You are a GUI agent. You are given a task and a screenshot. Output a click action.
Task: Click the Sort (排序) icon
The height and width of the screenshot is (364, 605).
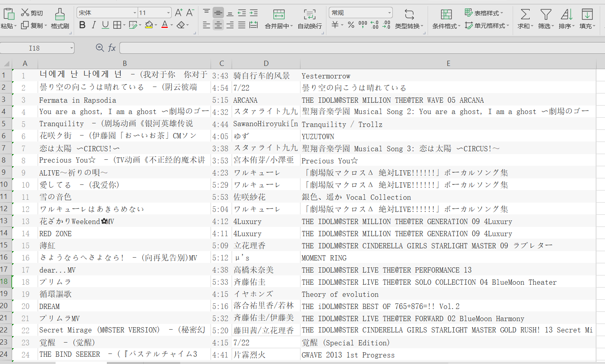567,15
